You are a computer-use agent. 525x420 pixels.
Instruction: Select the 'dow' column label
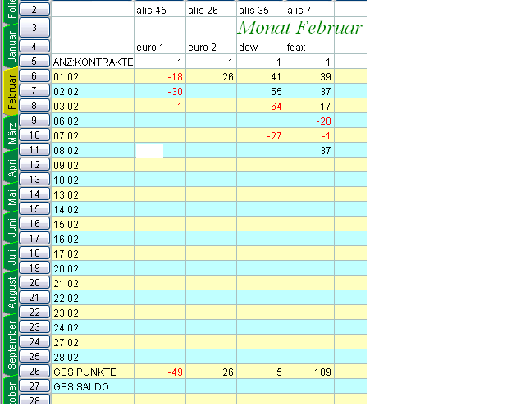click(261, 47)
